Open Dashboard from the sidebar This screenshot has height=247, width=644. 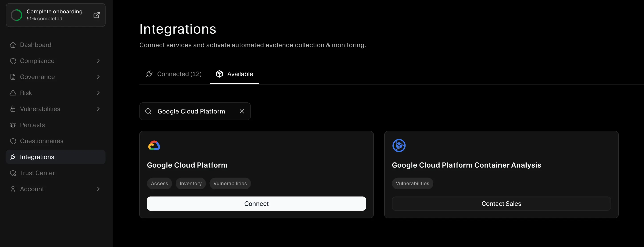[x=55, y=45]
